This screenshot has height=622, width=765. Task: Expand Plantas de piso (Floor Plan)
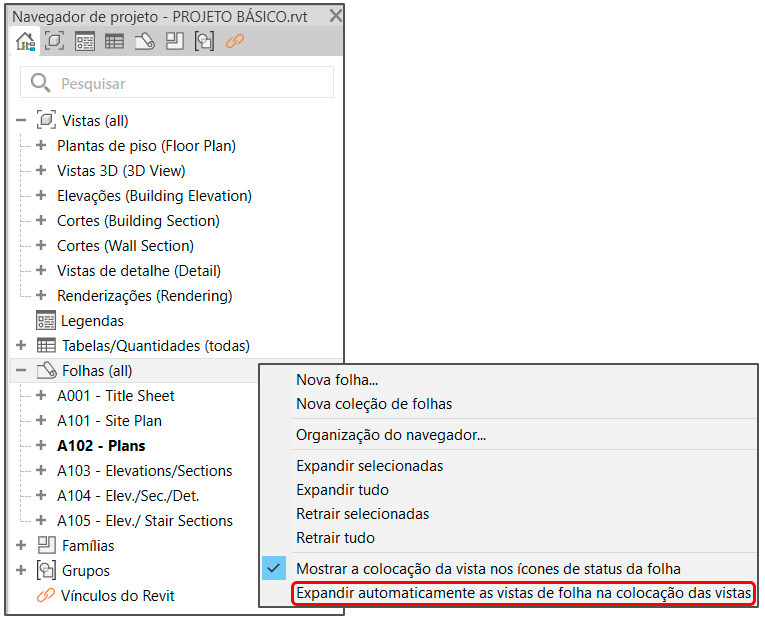41,145
